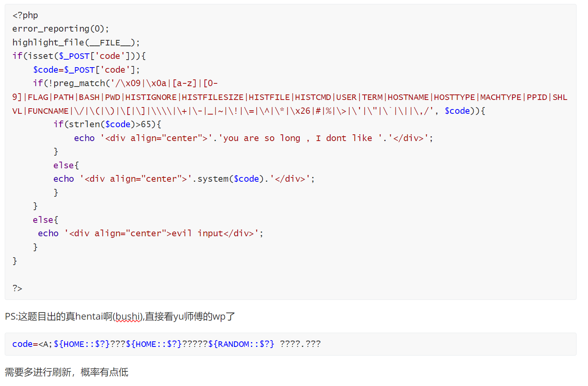This screenshot has height=386, width=588.
Task: Click the <?php opening tag
Action: pyautogui.click(x=25, y=15)
